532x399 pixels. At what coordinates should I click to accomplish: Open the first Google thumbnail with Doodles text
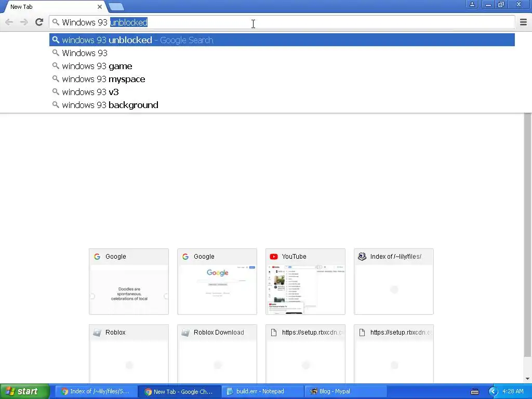pos(129,282)
